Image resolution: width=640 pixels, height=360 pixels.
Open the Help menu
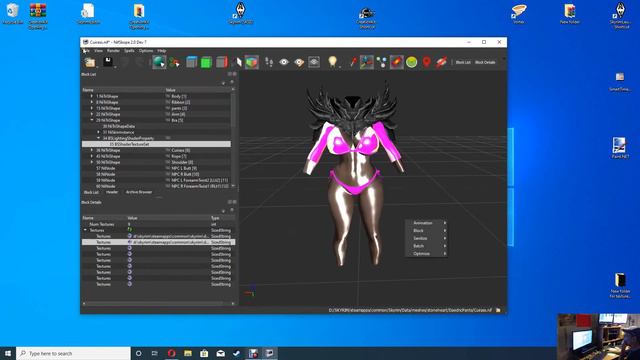pyautogui.click(x=162, y=51)
